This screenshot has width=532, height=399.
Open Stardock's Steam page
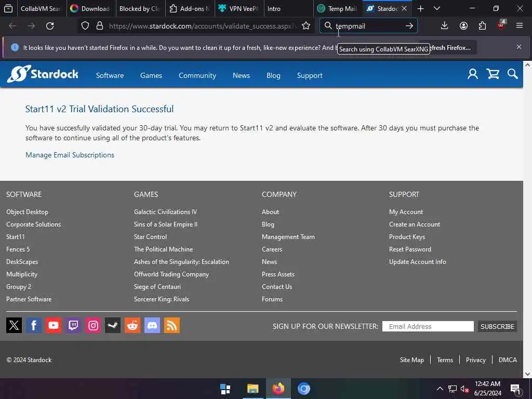[113, 325]
